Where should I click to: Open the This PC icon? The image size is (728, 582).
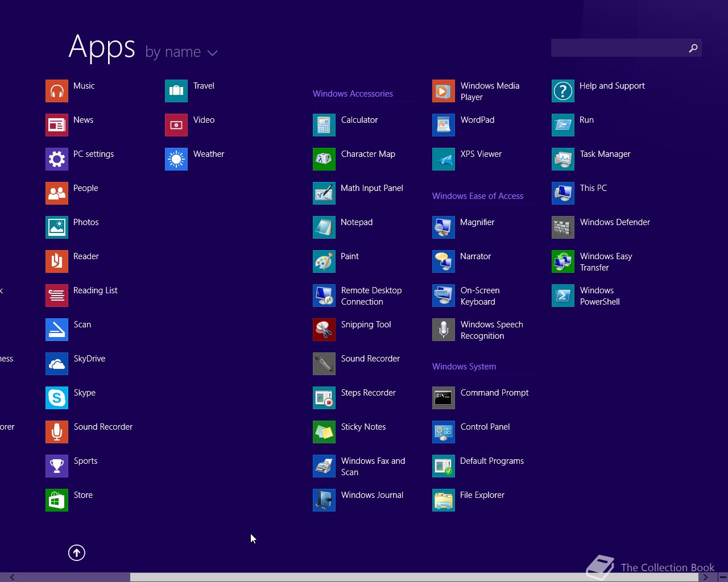[x=563, y=193]
